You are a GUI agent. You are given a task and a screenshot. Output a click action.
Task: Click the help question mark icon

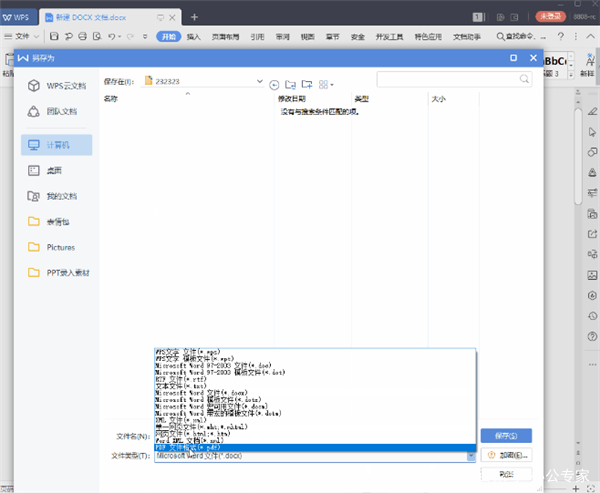[x=561, y=36]
